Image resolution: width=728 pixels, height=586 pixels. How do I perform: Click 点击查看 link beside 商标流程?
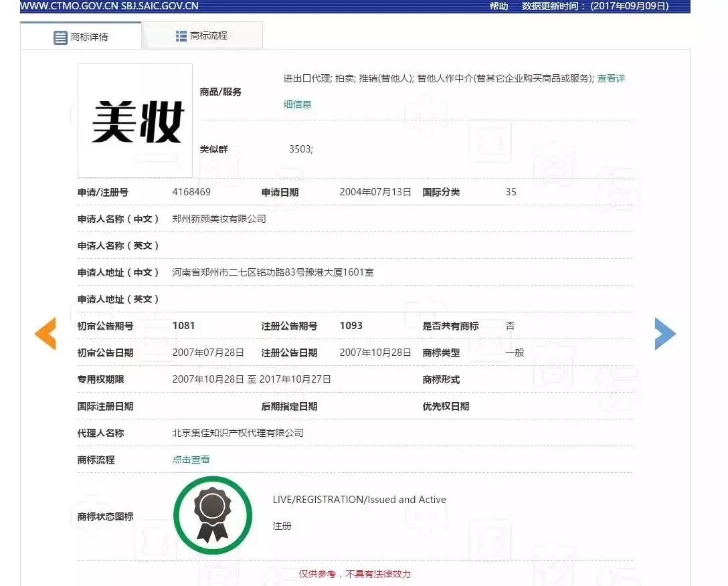(191, 460)
